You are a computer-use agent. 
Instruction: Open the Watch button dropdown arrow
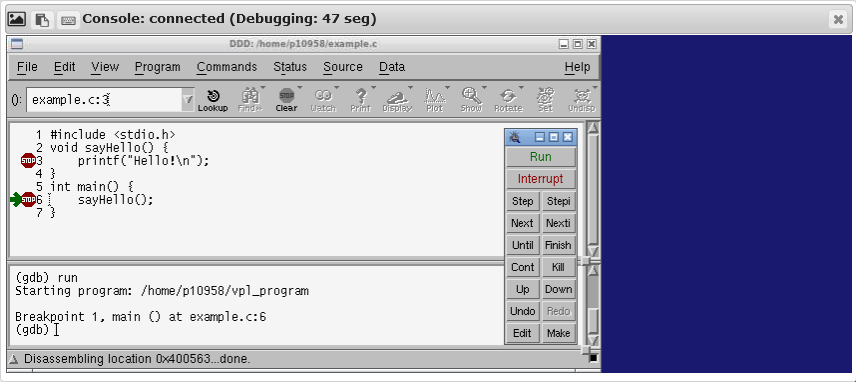pyautogui.click(x=336, y=87)
